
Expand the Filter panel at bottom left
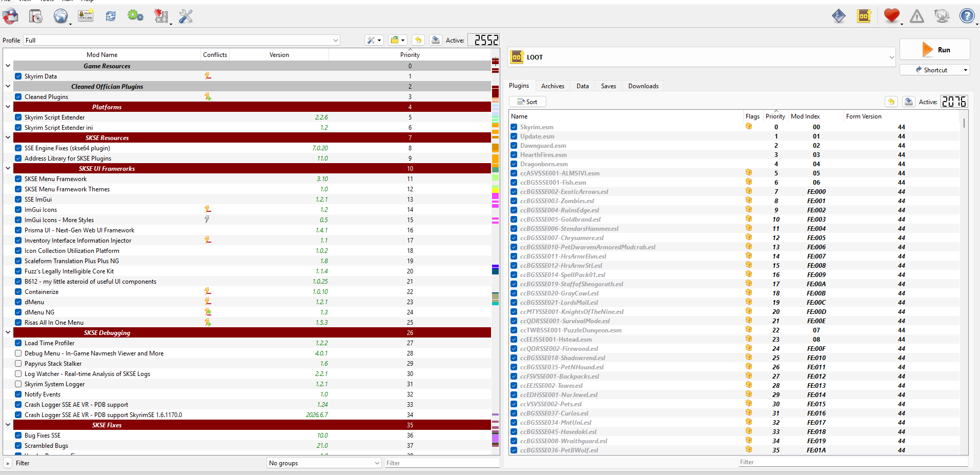point(8,463)
